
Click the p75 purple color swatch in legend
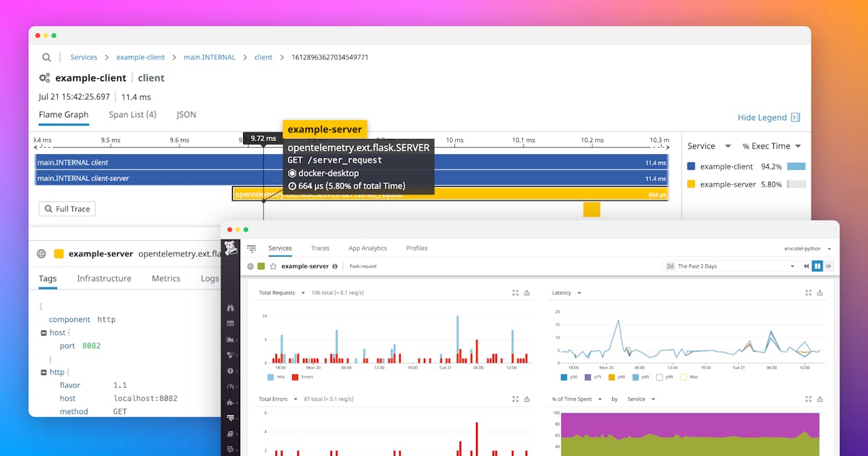pyautogui.click(x=587, y=378)
